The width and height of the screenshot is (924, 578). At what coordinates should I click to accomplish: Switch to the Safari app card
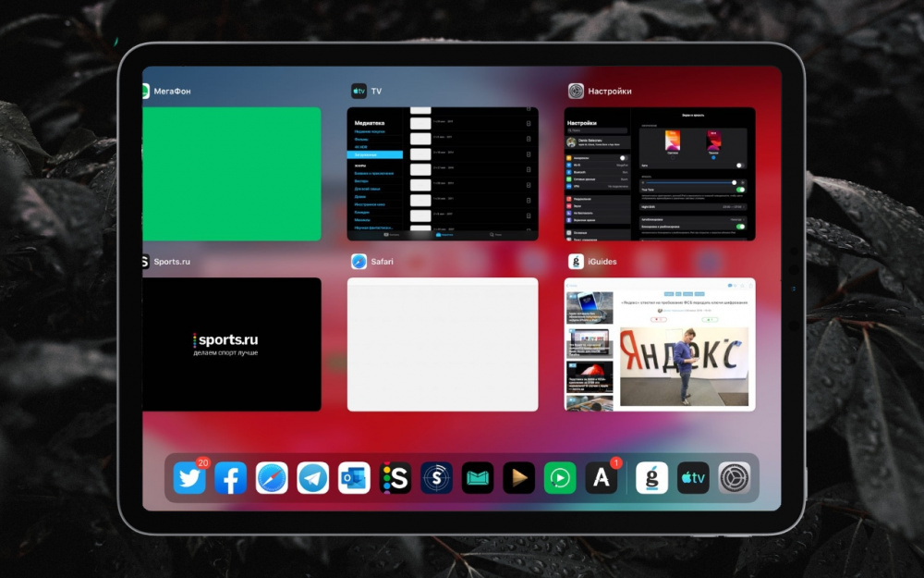click(444, 342)
